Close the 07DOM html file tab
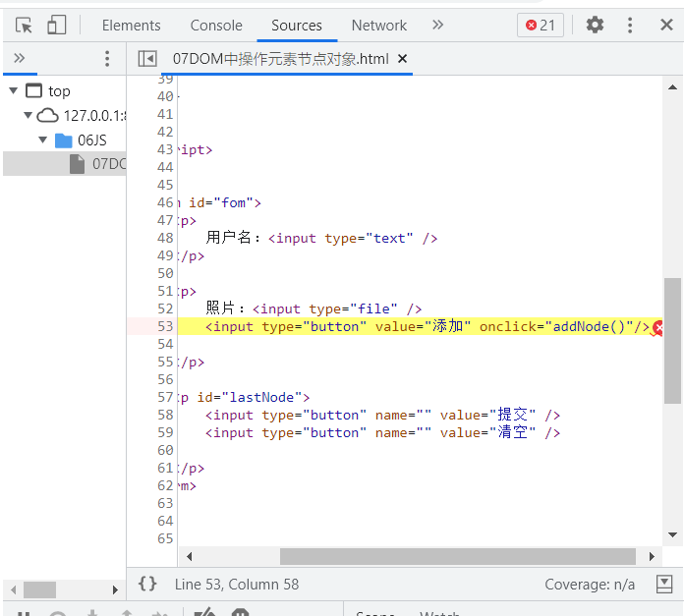This screenshot has height=616, width=684. point(403,58)
